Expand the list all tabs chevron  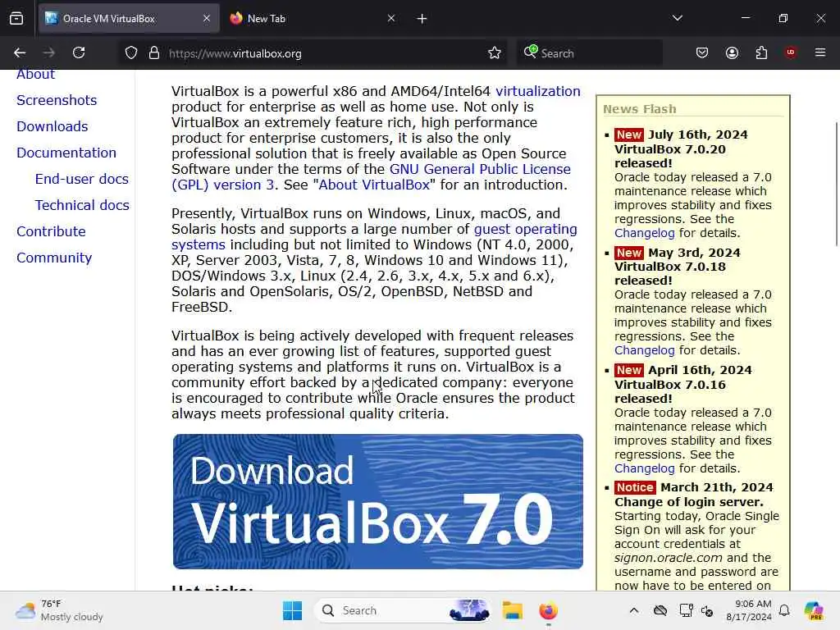678,18
